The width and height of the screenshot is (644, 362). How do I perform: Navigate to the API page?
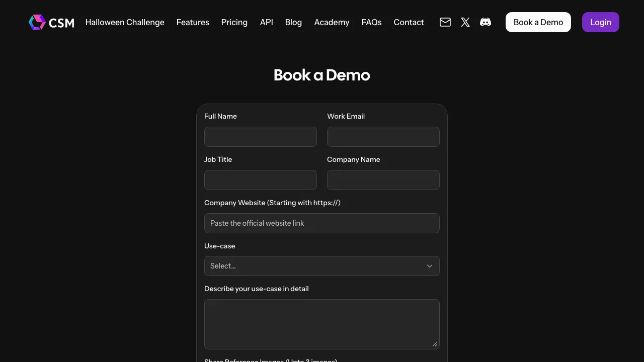coord(266,22)
